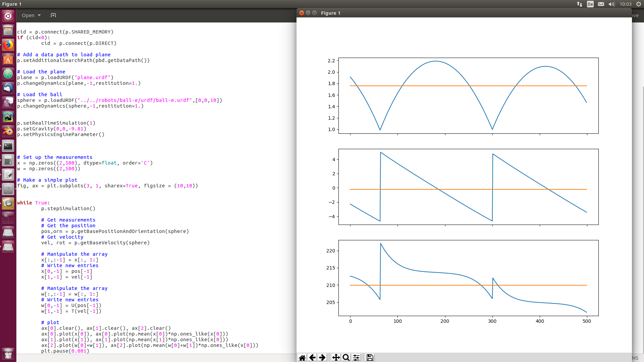The height and width of the screenshot is (362, 644).
Task: Reset the plot view with the Home icon
Action: (303, 357)
